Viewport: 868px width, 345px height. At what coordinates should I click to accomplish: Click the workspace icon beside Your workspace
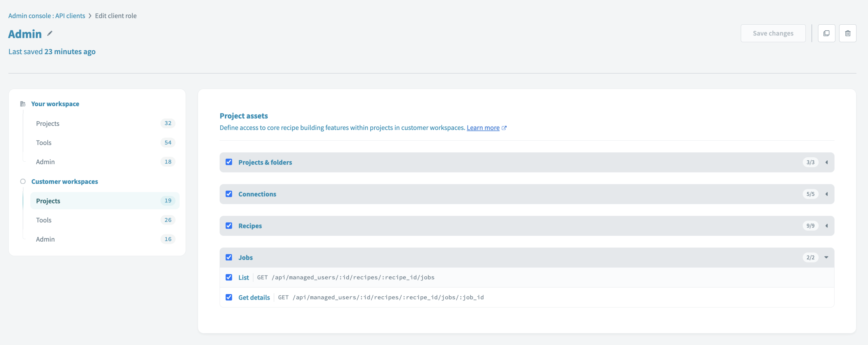pyautogui.click(x=22, y=104)
